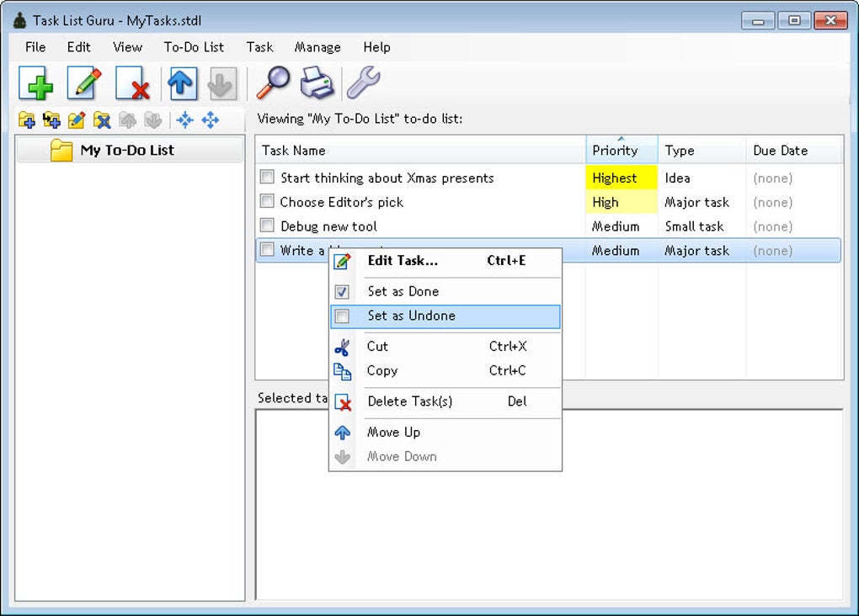Click the Delete task red X toolbar icon
Screen dimensions: 859x616
[132, 83]
